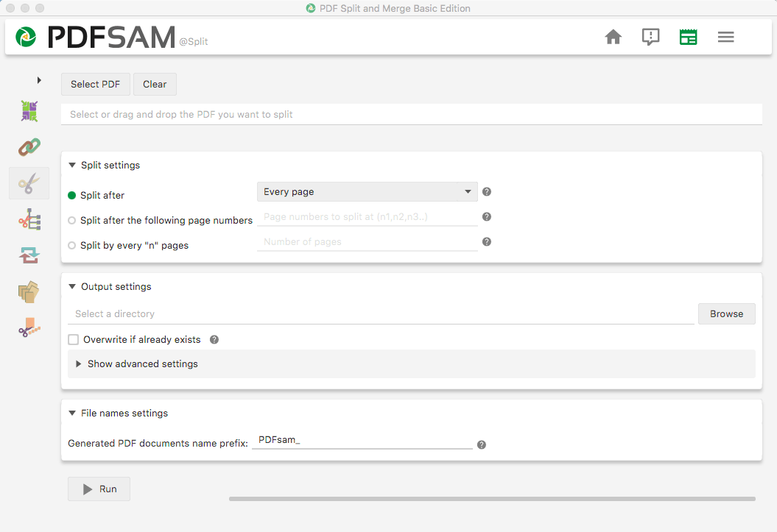Expand 'Show advanced settings' section
This screenshot has width=777, height=532.
click(142, 364)
